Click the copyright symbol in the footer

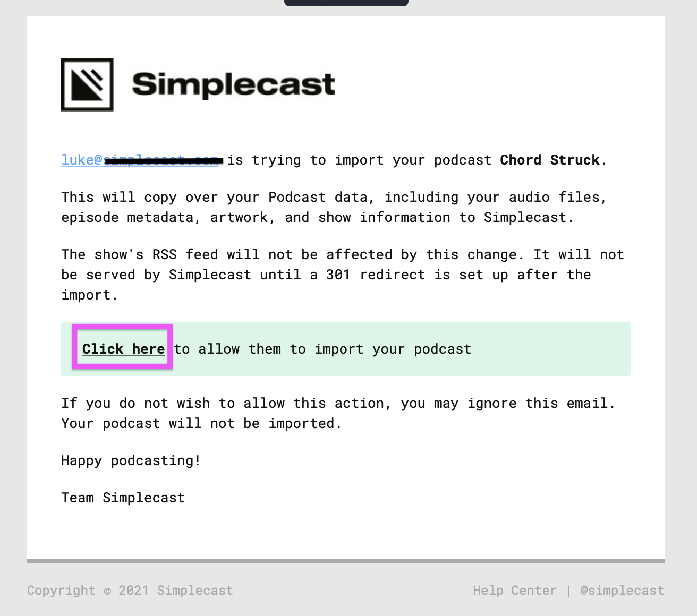[107, 591]
